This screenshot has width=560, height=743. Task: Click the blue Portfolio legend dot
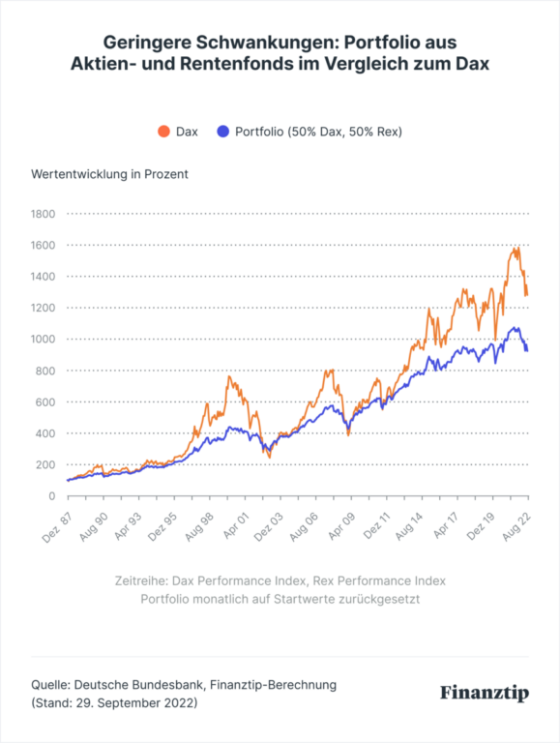click(223, 132)
